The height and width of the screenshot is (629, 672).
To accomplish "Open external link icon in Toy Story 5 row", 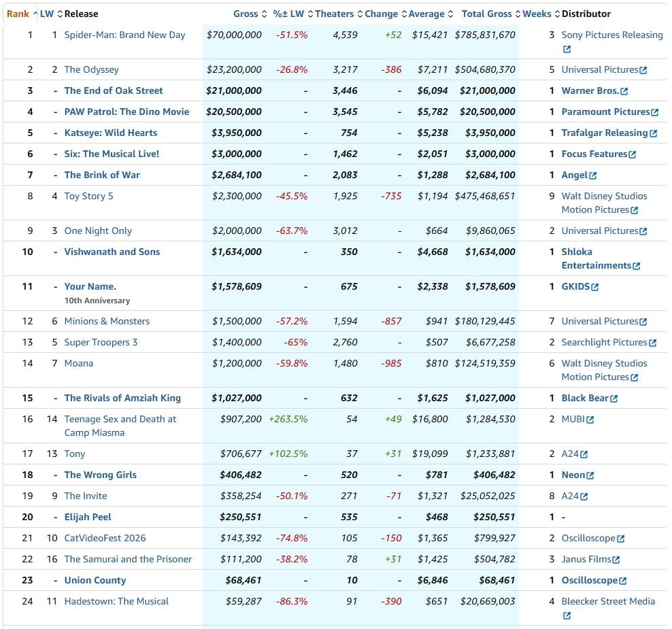I will coord(635,210).
